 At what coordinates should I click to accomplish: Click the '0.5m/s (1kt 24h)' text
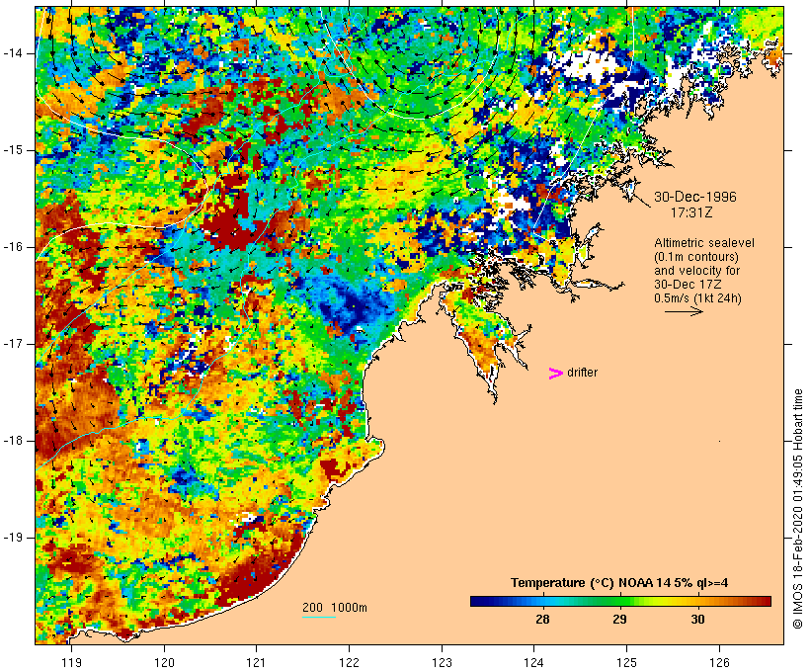pyautogui.click(x=697, y=298)
